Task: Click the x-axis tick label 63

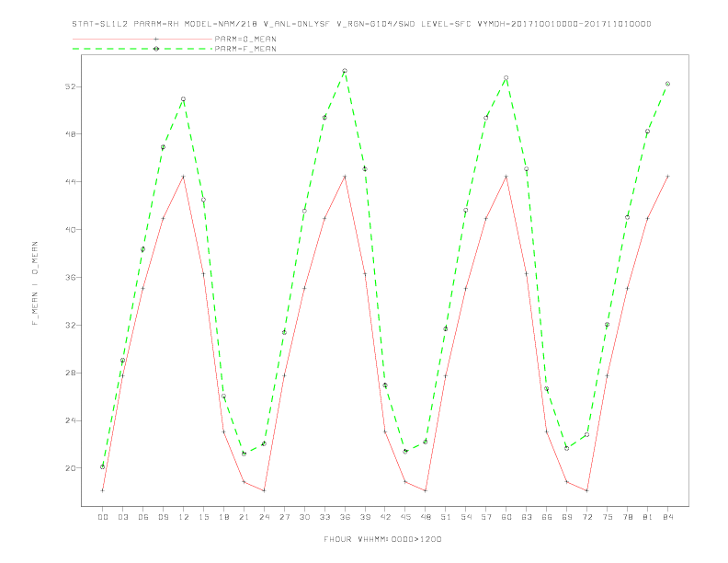Action: (x=527, y=517)
